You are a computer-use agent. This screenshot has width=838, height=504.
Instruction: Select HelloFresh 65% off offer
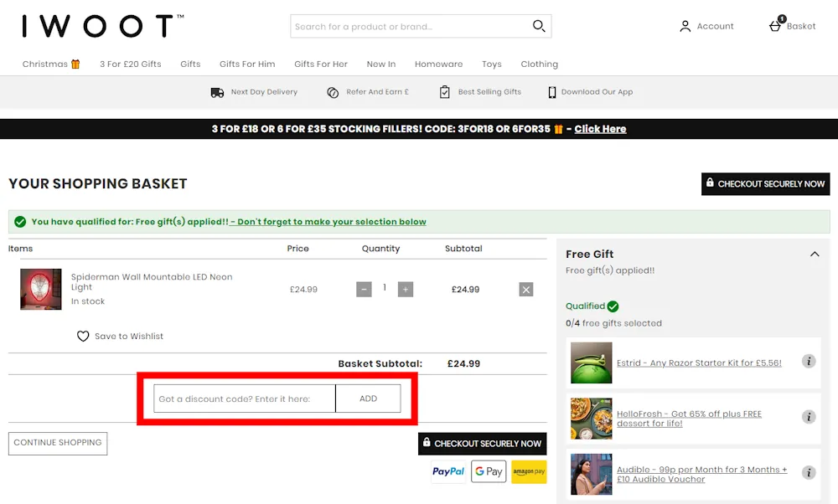tap(690, 419)
